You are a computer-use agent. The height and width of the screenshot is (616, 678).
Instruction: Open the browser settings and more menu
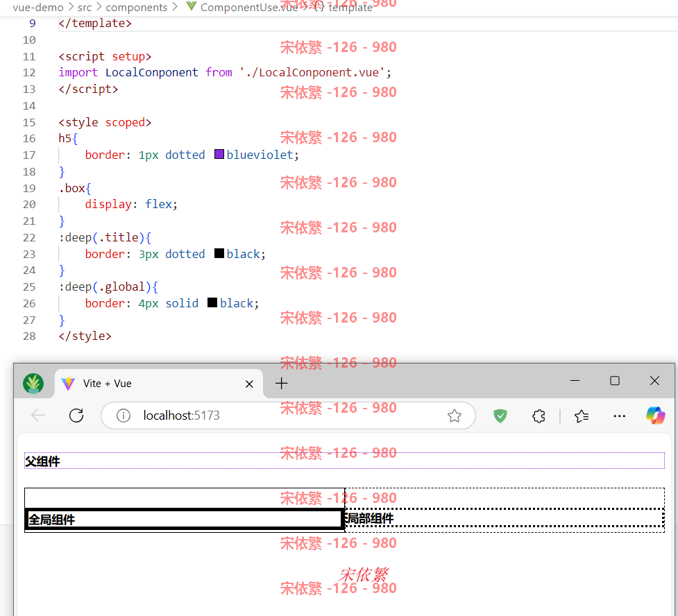click(x=620, y=416)
